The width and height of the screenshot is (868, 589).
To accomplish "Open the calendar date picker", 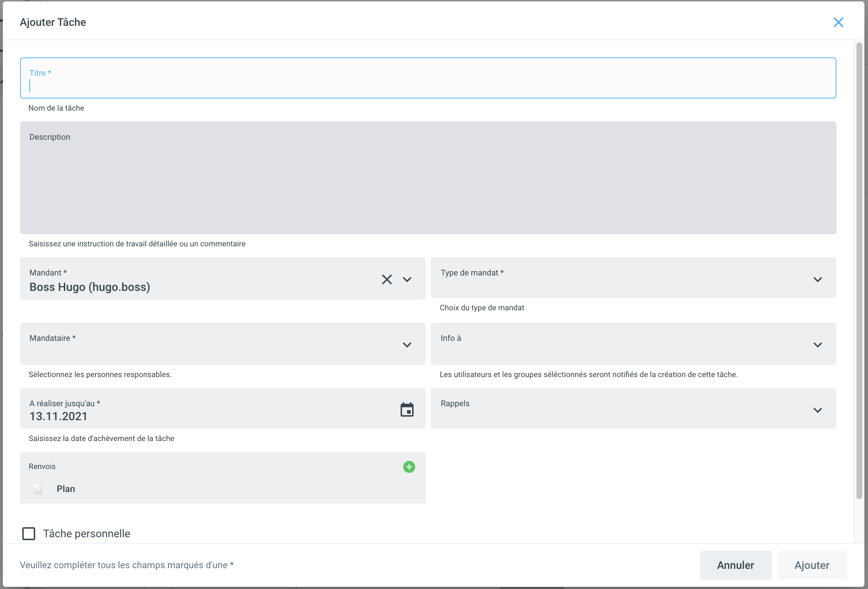I will click(x=407, y=410).
